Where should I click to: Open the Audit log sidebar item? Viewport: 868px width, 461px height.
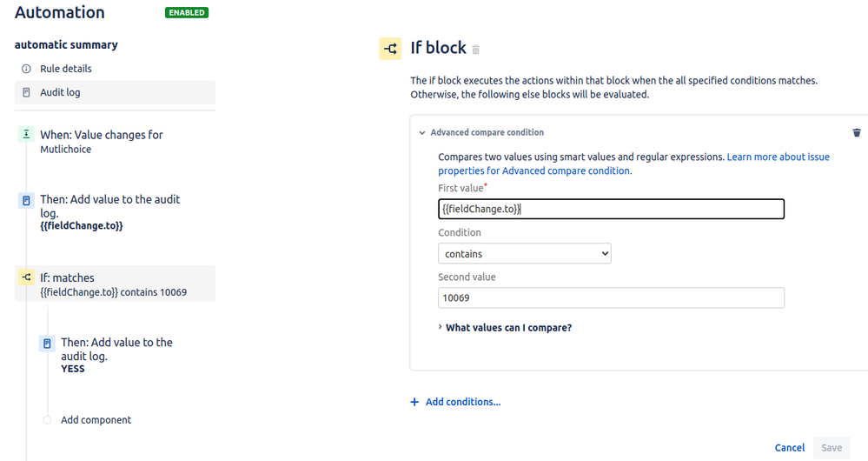116,92
